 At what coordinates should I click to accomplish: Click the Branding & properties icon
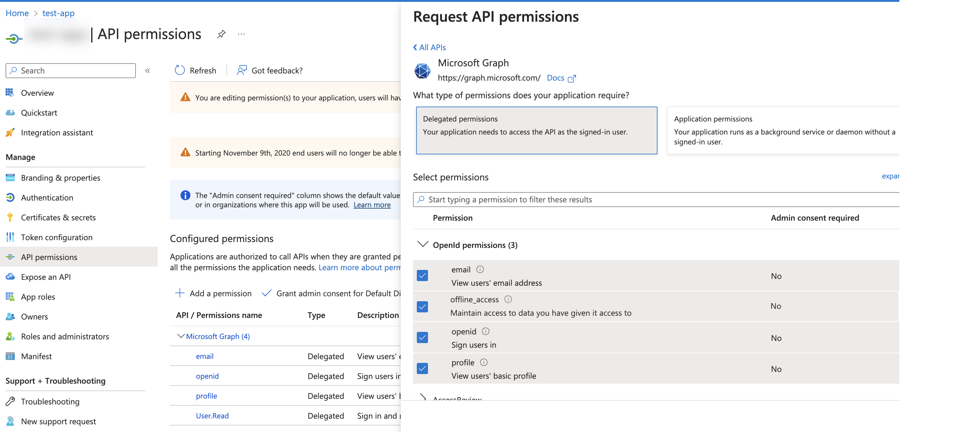(10, 178)
